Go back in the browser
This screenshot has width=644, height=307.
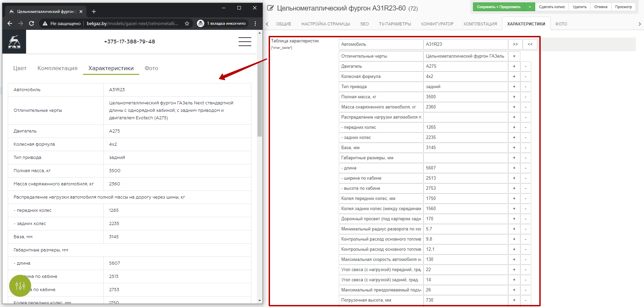(10, 23)
